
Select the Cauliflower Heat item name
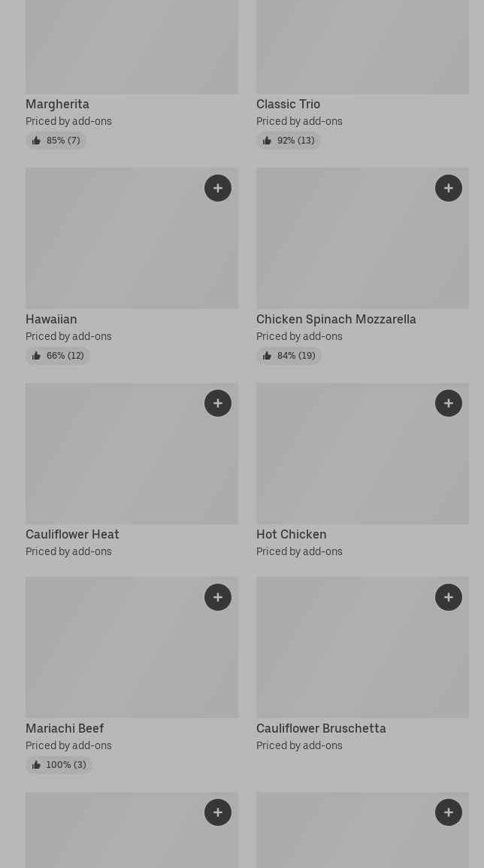click(72, 534)
